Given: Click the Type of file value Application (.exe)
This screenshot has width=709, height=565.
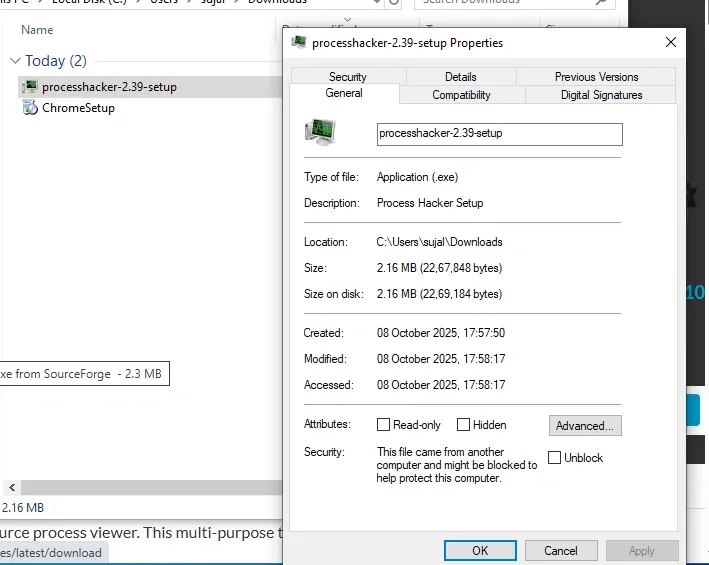Looking at the screenshot, I should 417,177.
